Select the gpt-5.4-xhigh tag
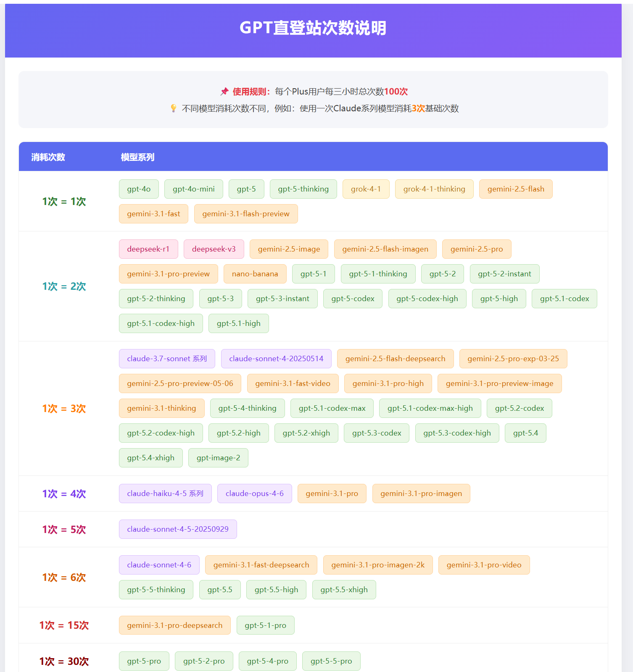633x672 pixels. tap(151, 458)
